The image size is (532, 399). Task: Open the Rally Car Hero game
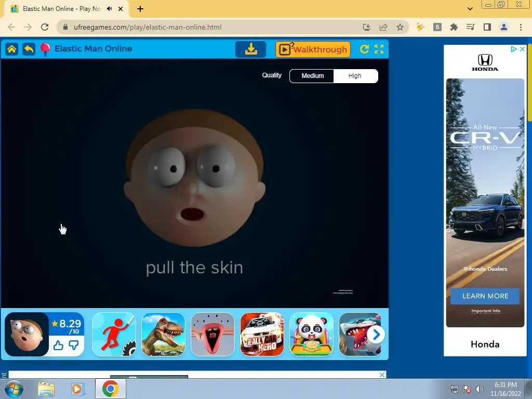262,334
